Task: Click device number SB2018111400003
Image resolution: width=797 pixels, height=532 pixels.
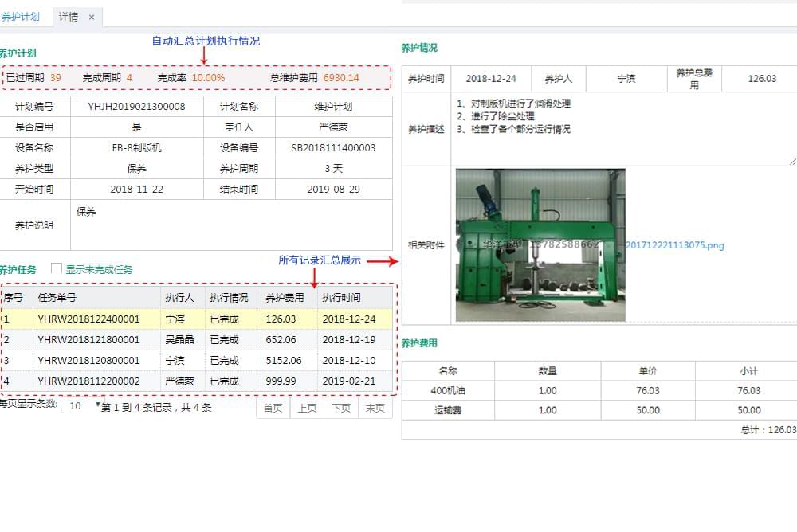Action: [333, 148]
